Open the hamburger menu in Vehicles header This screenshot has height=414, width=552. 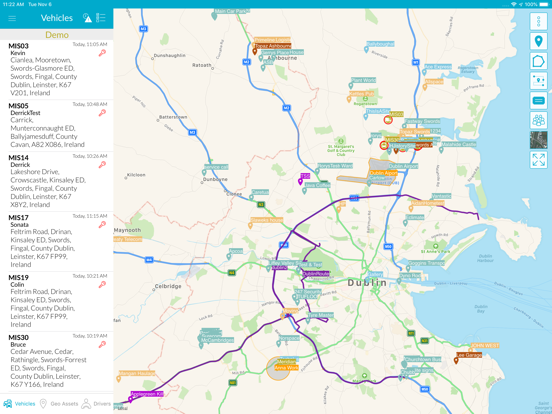pyautogui.click(x=12, y=18)
